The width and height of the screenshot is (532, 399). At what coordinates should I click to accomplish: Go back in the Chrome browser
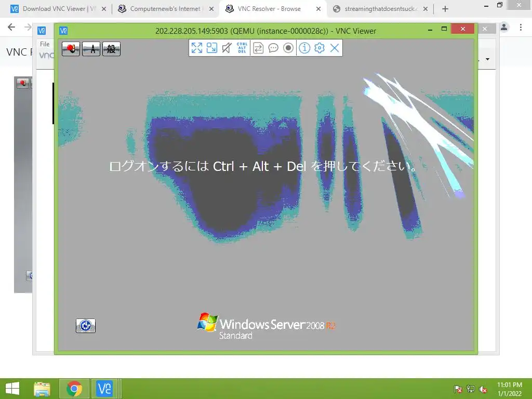click(x=11, y=27)
